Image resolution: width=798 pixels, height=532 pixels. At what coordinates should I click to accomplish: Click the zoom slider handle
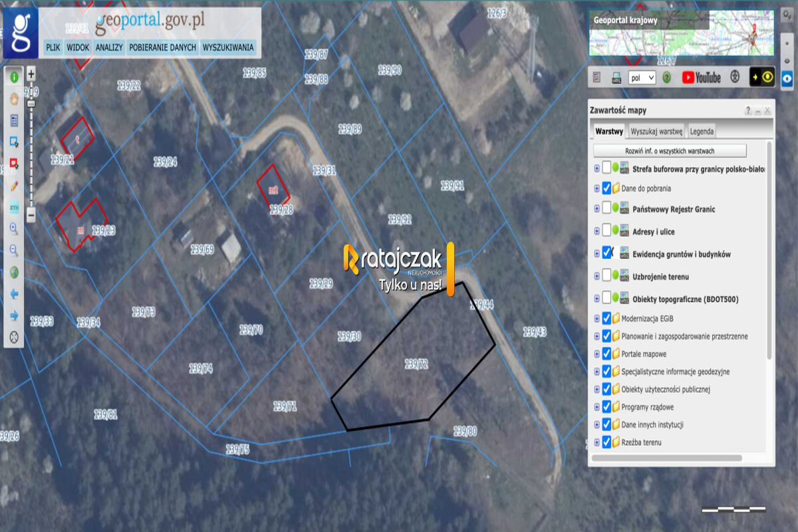pos(31,104)
